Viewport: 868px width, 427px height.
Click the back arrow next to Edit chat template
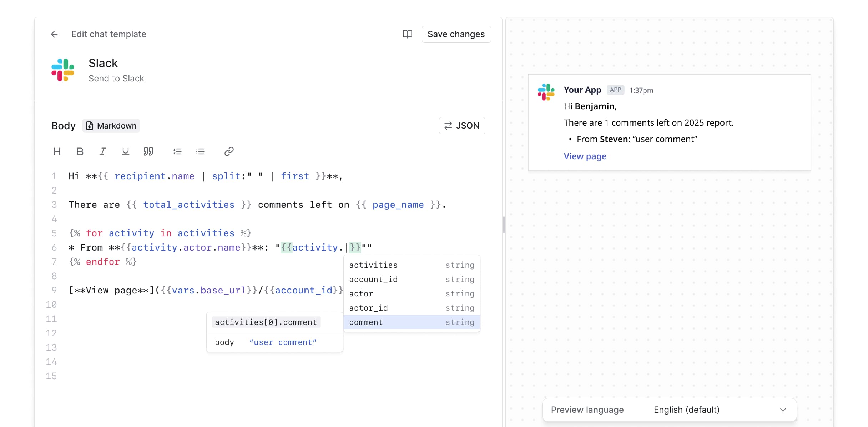(54, 34)
